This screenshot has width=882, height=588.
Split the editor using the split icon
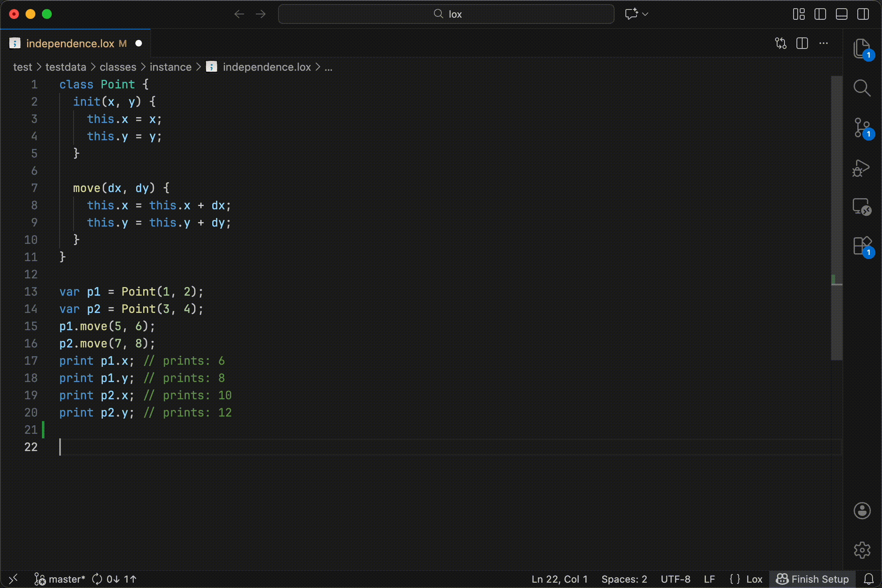tap(802, 43)
